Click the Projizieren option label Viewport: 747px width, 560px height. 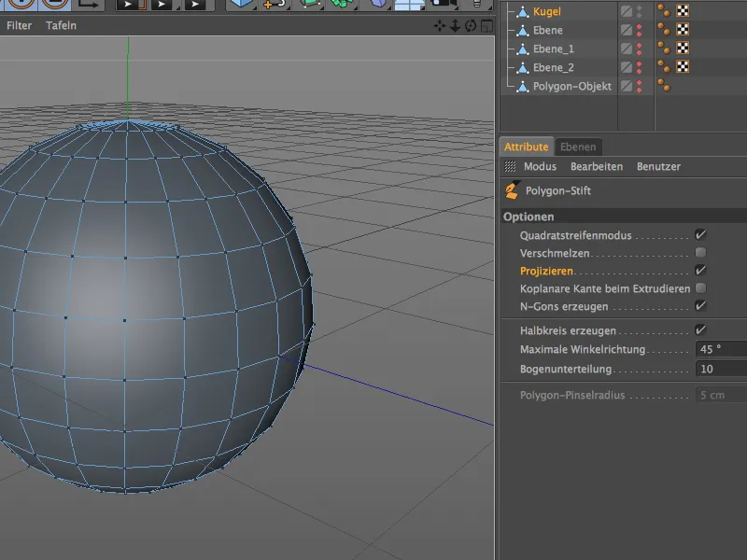click(x=547, y=270)
